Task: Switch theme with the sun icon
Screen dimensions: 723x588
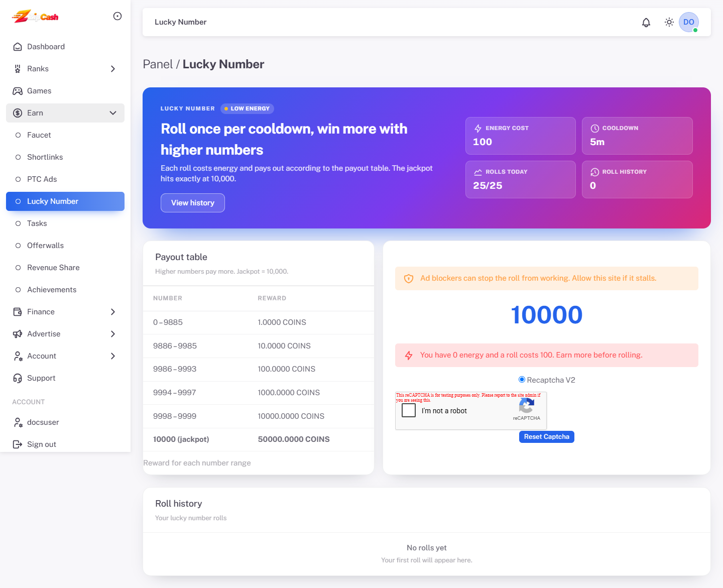Action: tap(669, 22)
